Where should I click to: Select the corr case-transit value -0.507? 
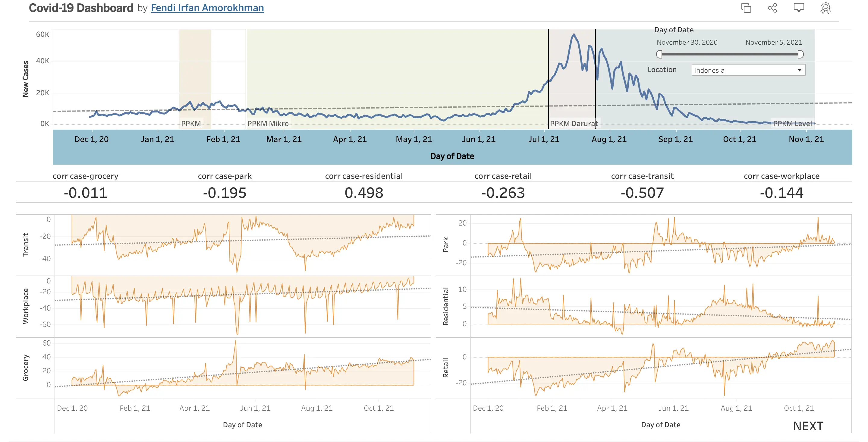coord(642,193)
